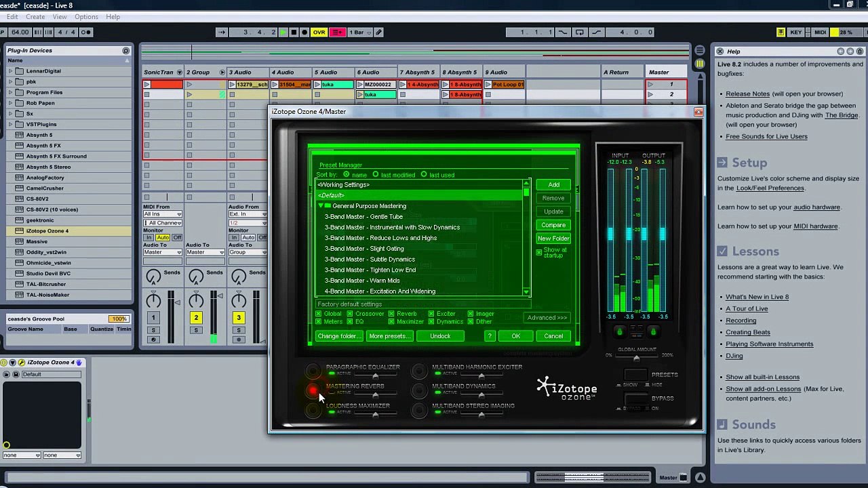Click the Plug-In Devices browser header icon
The width and height of the screenshot is (868, 488).
pos(125,51)
